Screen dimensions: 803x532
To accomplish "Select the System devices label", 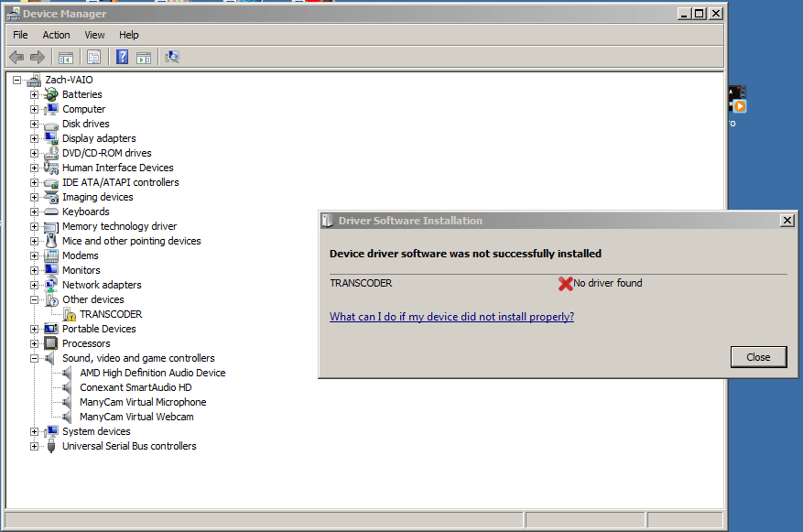I will coord(96,431).
